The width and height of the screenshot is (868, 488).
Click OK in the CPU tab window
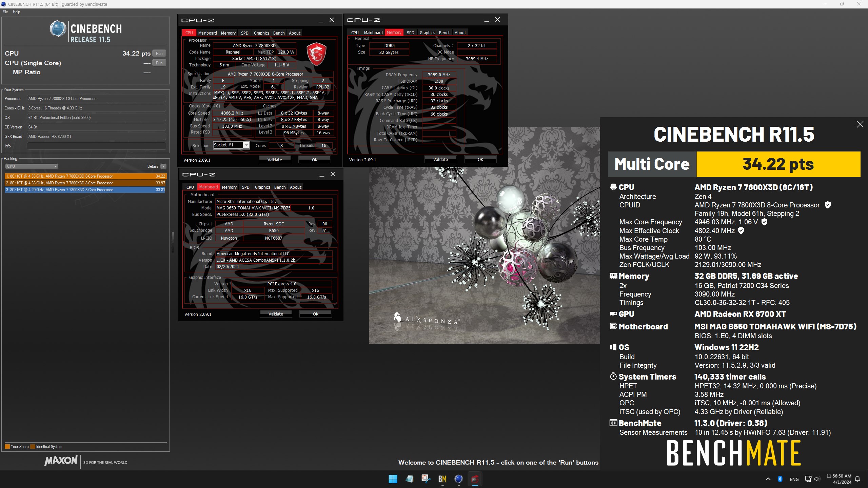(315, 160)
